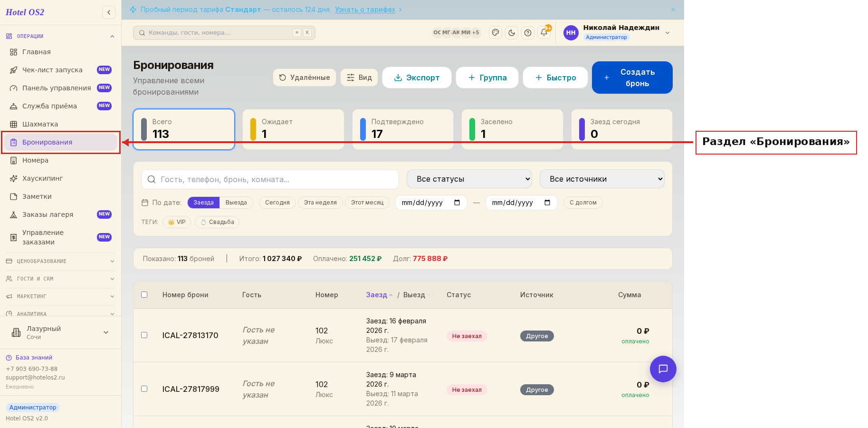Select the Заселено stat card
The width and height of the screenshot is (868, 428).
pos(512,129)
